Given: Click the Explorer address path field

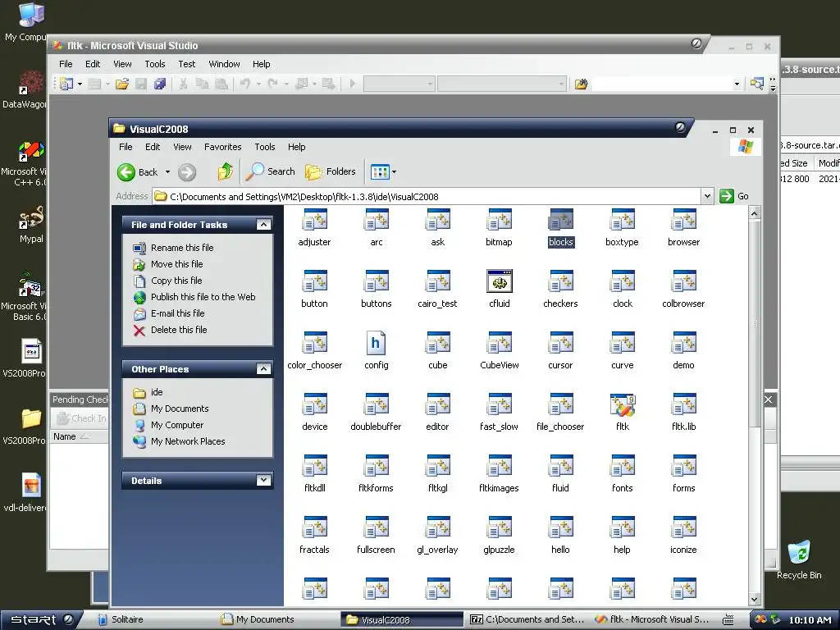Looking at the screenshot, I should (x=434, y=197).
